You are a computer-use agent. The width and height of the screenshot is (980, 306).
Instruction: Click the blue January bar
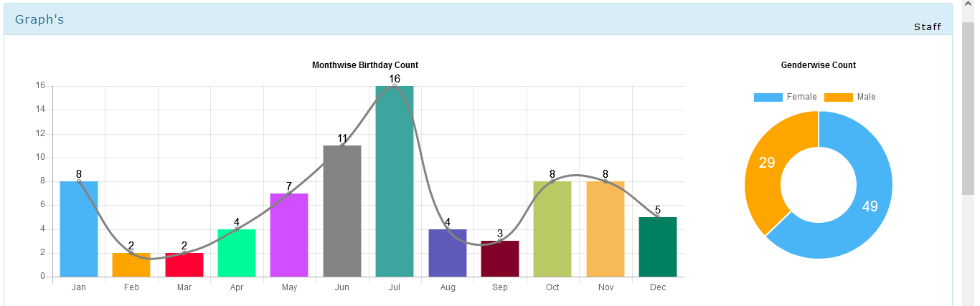[x=79, y=229]
